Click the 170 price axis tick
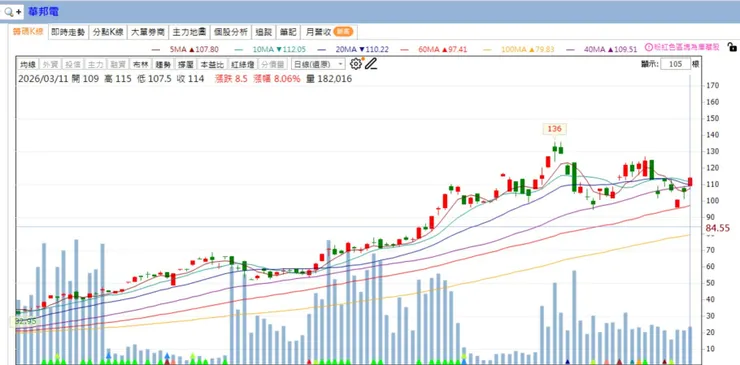The image size is (740, 365). (x=712, y=85)
